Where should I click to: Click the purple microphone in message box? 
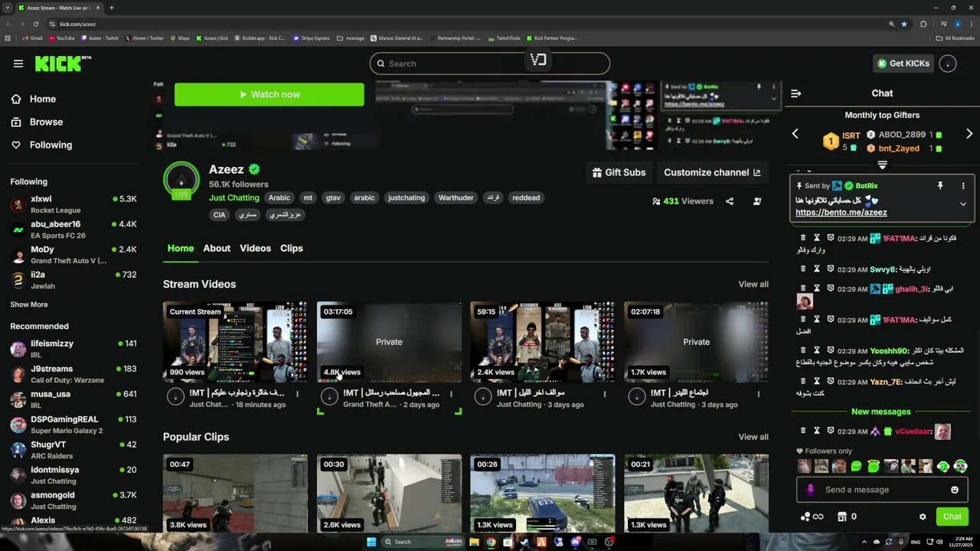(811, 490)
